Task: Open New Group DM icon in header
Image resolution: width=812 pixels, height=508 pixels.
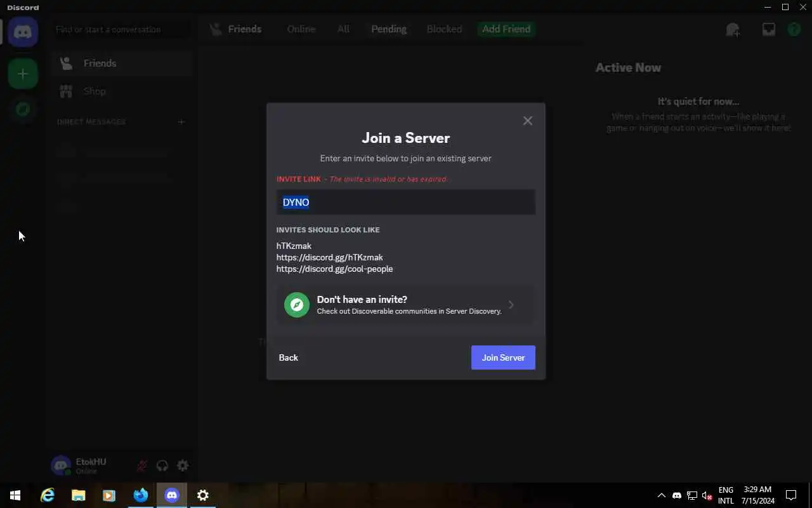Action: coord(733,29)
